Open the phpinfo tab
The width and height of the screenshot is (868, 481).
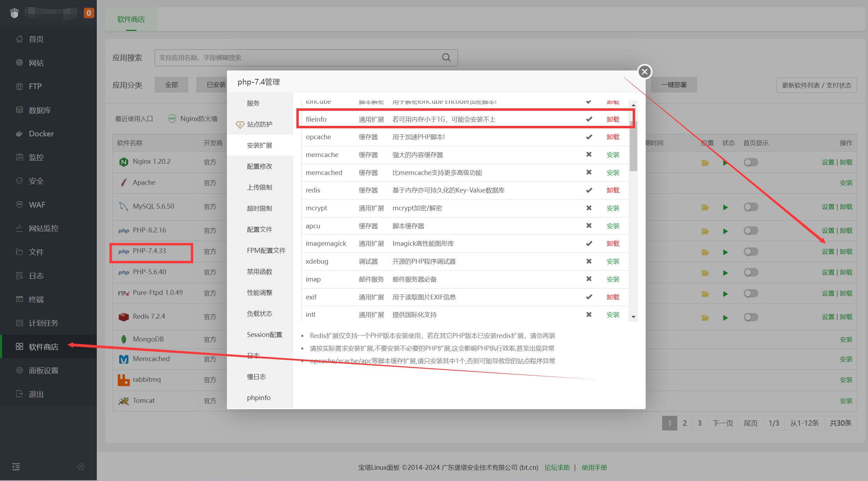coord(260,398)
